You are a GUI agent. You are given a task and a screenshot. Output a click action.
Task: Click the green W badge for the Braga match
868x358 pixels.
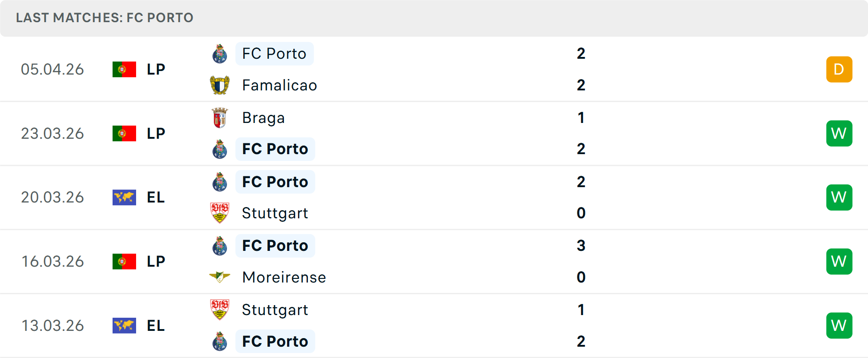point(839,133)
